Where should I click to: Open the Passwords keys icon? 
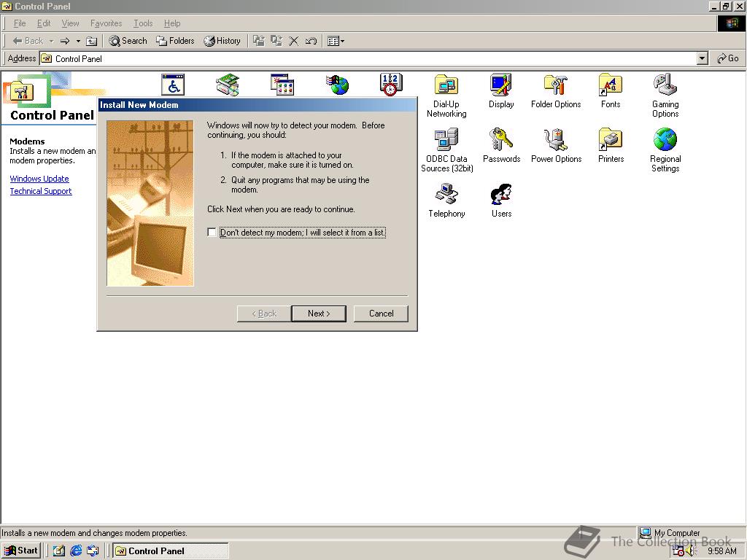[502, 146]
